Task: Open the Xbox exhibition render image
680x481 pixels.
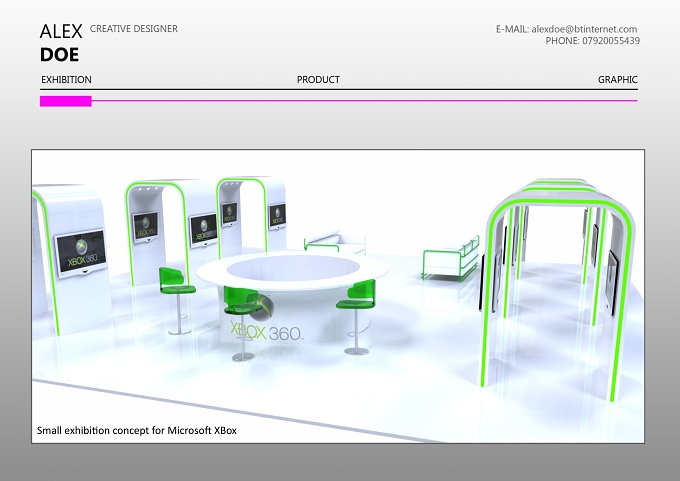Action: click(338, 296)
